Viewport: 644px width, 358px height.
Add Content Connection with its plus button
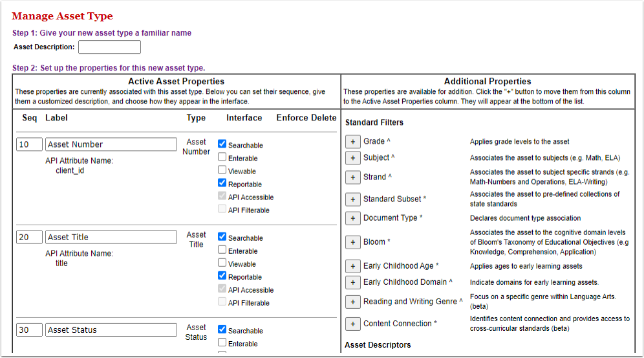pyautogui.click(x=353, y=324)
